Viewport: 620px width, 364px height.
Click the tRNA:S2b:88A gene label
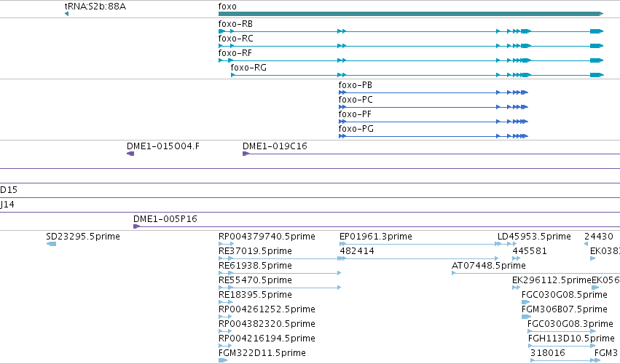(95, 7)
